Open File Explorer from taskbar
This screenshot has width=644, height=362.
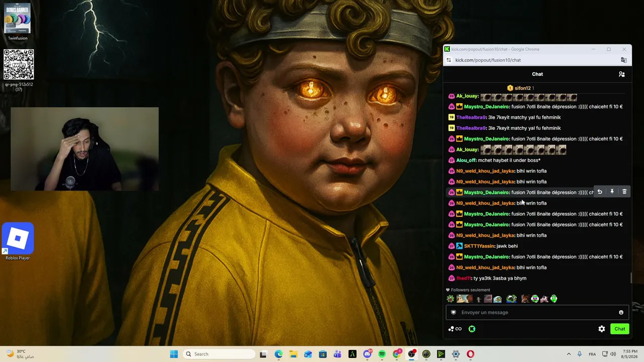click(x=293, y=354)
